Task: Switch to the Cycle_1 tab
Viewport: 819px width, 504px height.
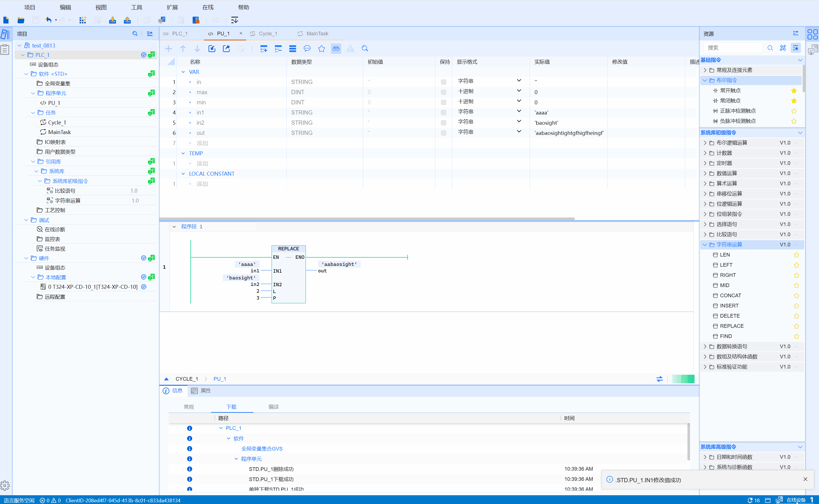Action: click(268, 34)
